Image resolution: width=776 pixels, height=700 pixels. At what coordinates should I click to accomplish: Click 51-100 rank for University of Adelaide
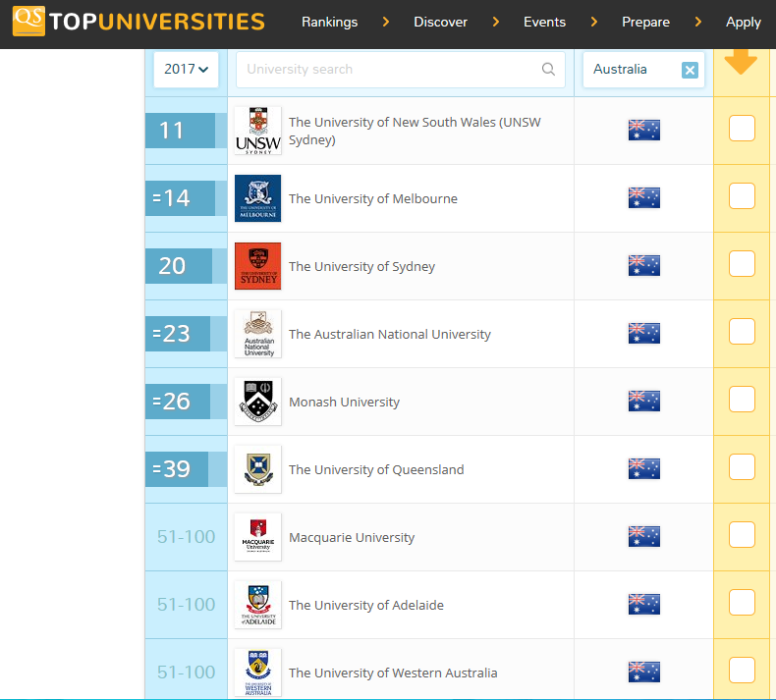point(186,605)
